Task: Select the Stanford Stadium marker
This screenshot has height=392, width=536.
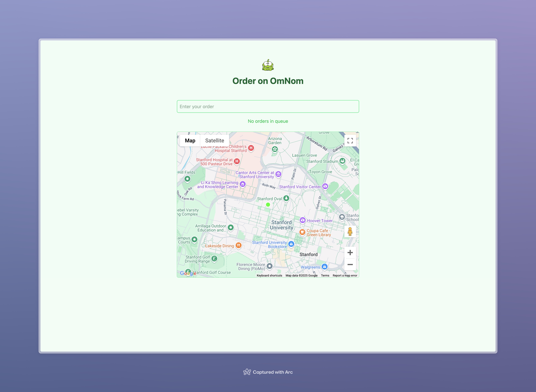Action: pyautogui.click(x=342, y=161)
